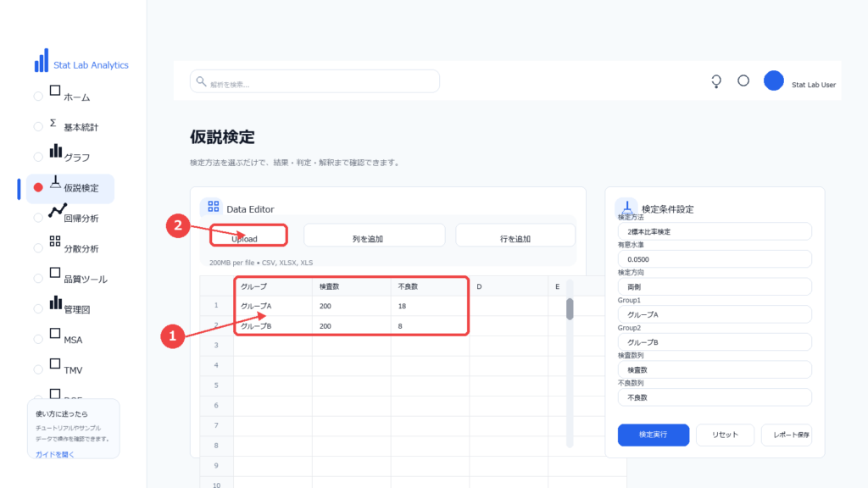
Task: Click the lightbulb hint icon in header
Action: 716,81
